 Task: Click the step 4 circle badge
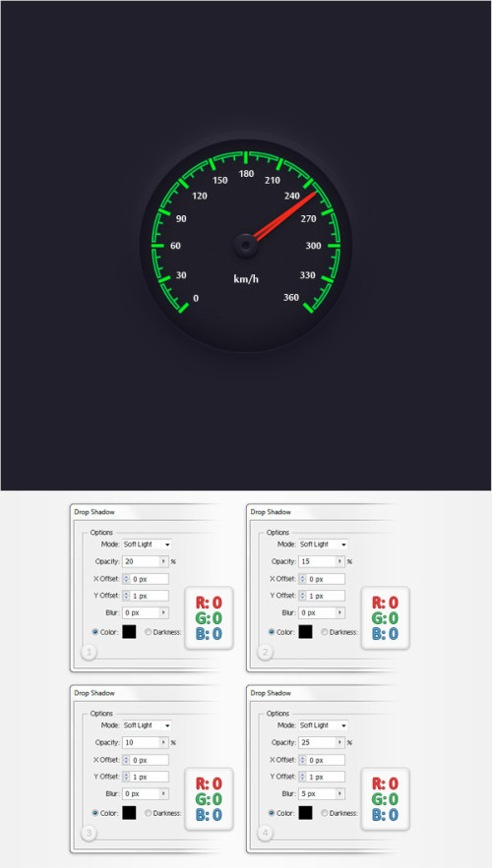(x=265, y=834)
